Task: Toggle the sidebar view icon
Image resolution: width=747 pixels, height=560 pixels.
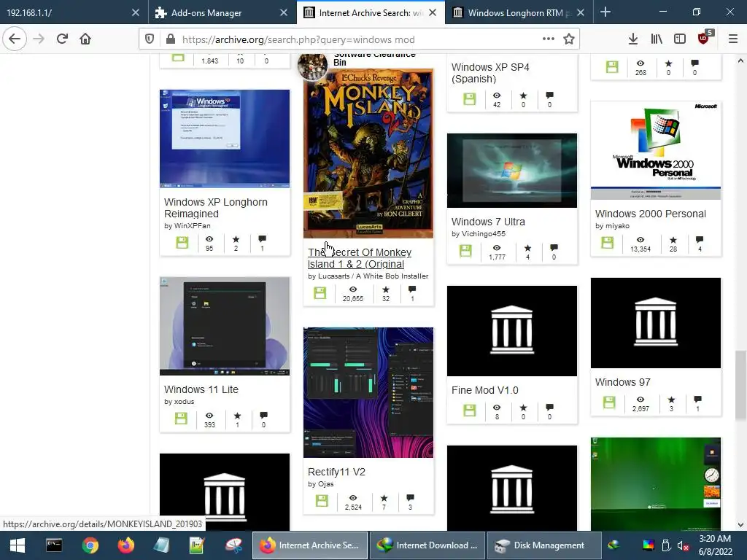Action: [680, 39]
